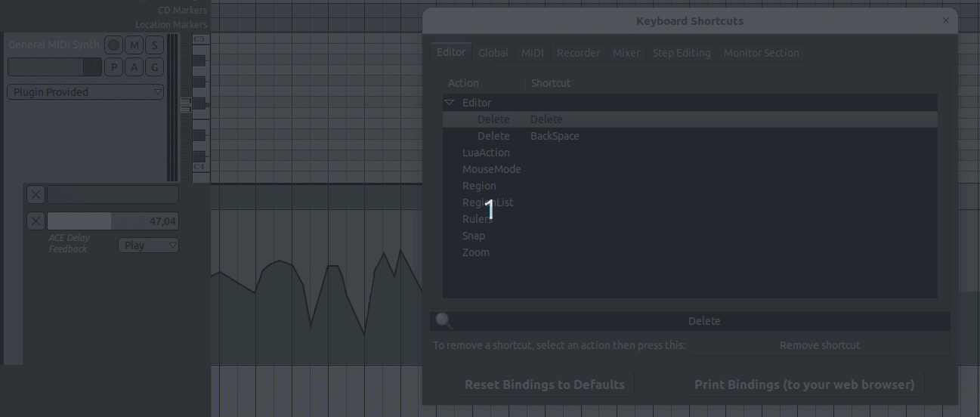Open the Mixer shortcuts tab

click(626, 53)
